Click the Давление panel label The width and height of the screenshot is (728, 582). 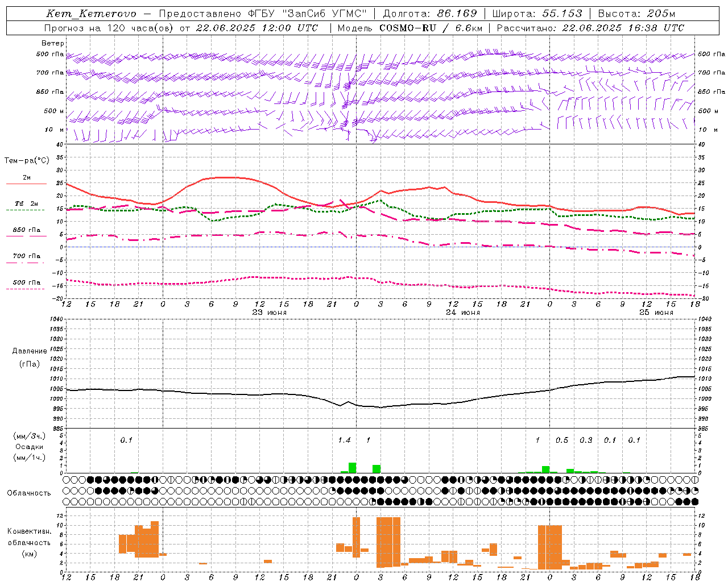pyautogui.click(x=30, y=351)
